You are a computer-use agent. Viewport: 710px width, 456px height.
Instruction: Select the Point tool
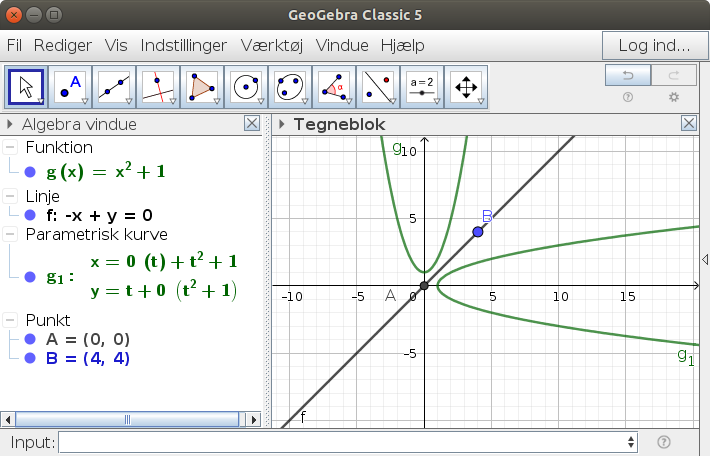[70, 87]
